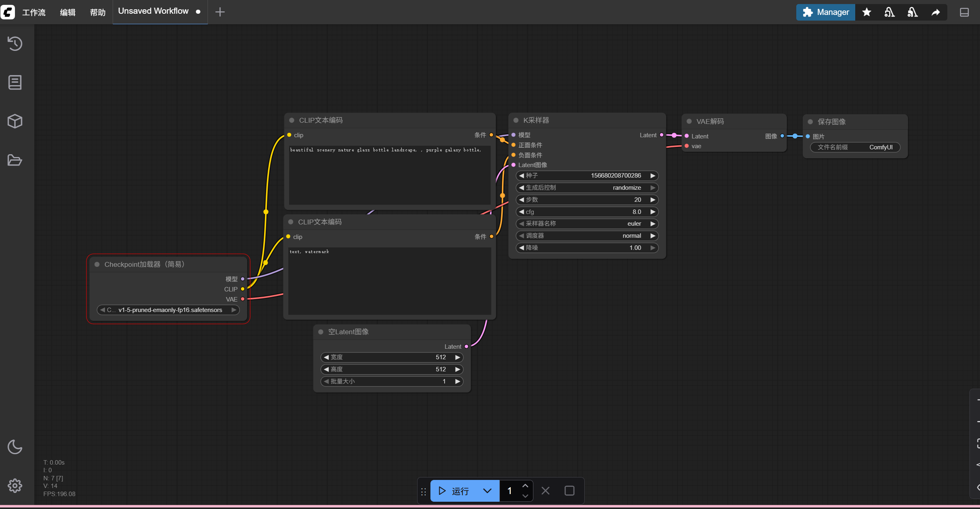This screenshot has width=980, height=509.
Task: Click the star icon next to Manager
Action: (x=867, y=12)
